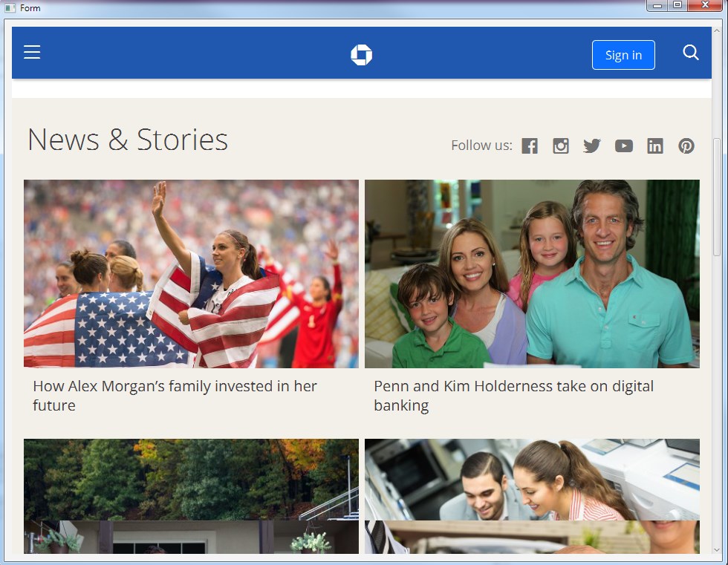Follow on Facebook icon
Screen dimensions: 728x565
[x=529, y=146]
